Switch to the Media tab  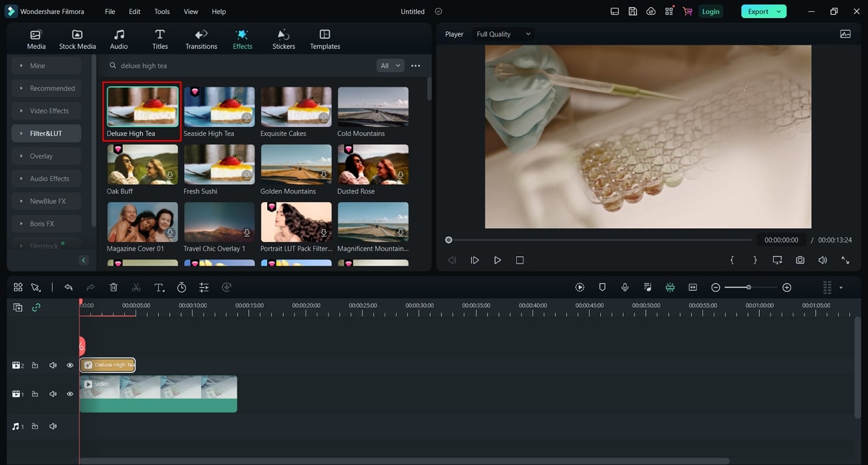click(36, 39)
